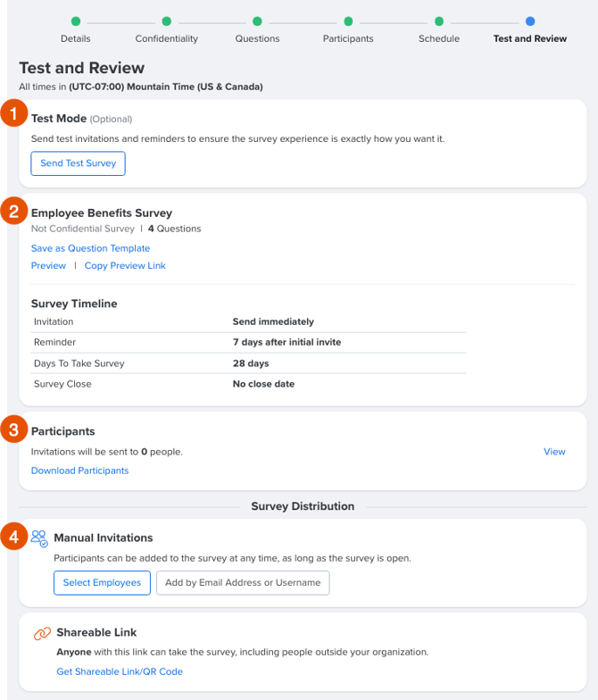The width and height of the screenshot is (598, 700).
Task: Return to the Schedule step
Action: point(439,38)
